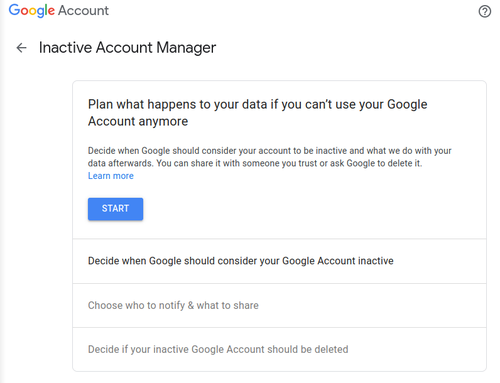Open the Learn more link

click(111, 176)
